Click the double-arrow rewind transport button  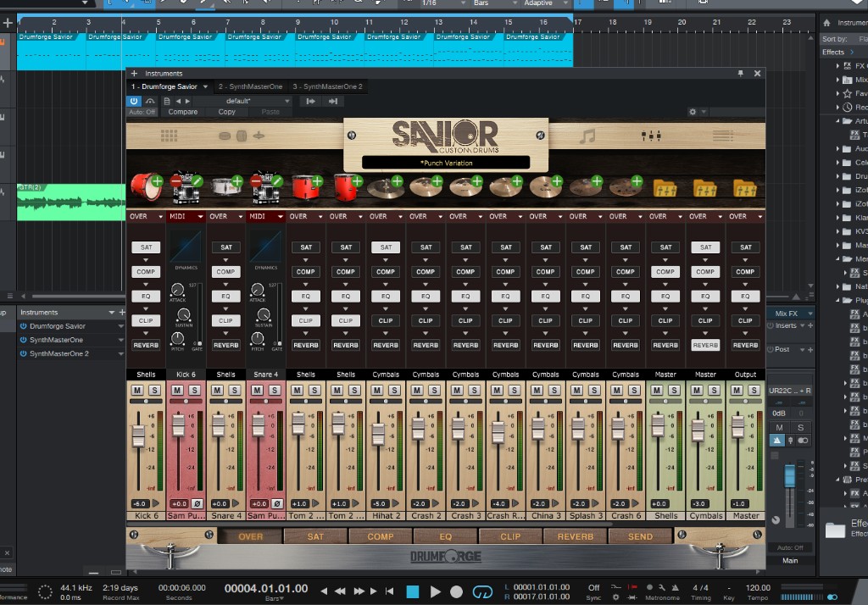[340, 591]
